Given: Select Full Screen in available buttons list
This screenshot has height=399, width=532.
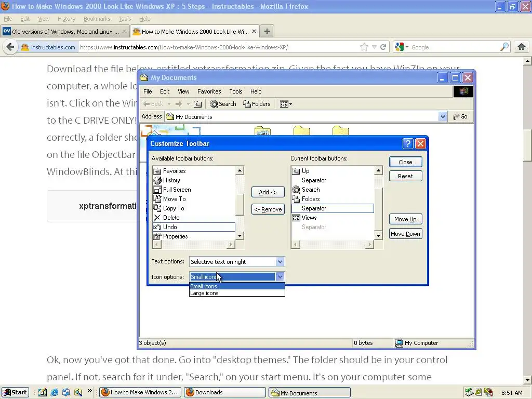Looking at the screenshot, I should coord(194,190).
